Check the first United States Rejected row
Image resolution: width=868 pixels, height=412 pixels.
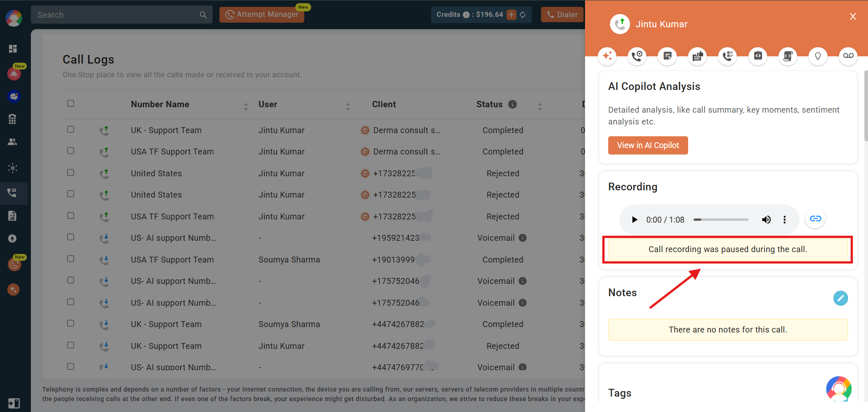coord(70,172)
